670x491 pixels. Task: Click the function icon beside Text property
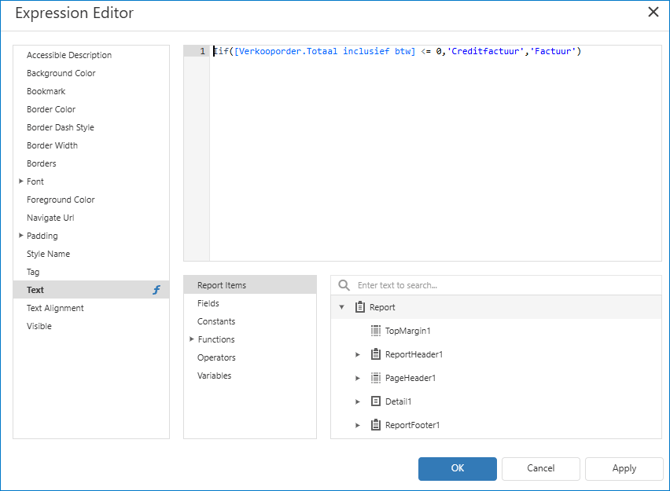pos(156,290)
